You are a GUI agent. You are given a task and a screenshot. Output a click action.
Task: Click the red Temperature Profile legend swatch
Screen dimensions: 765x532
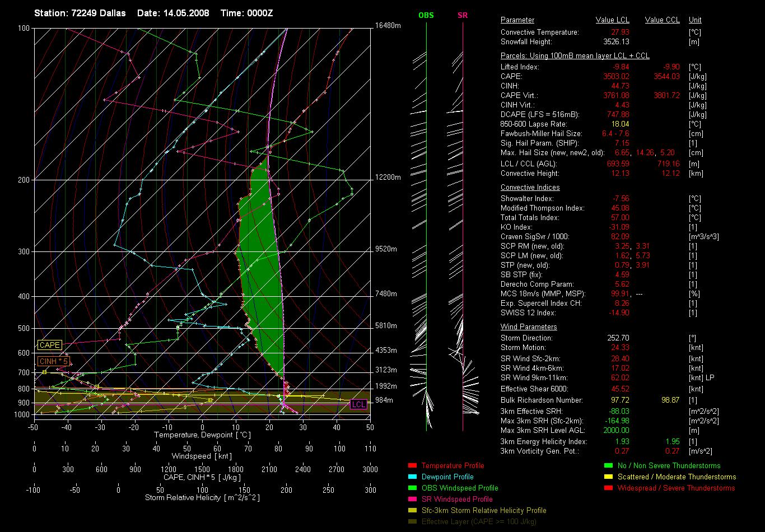413,465
